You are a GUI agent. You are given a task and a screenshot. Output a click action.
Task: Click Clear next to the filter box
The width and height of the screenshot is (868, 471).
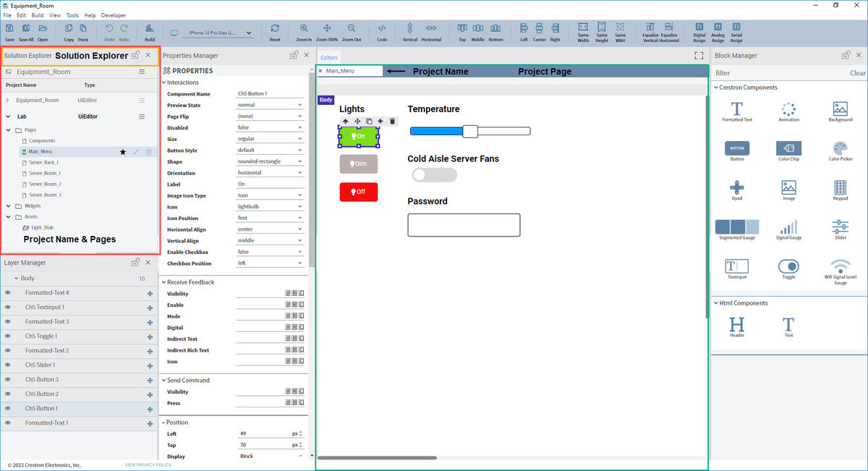tap(857, 73)
